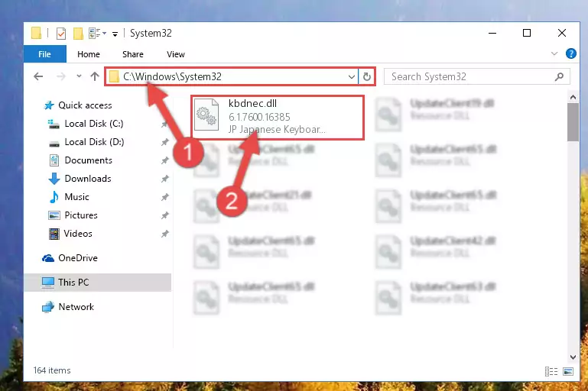Select the kbdnec.dll file name

click(x=253, y=103)
